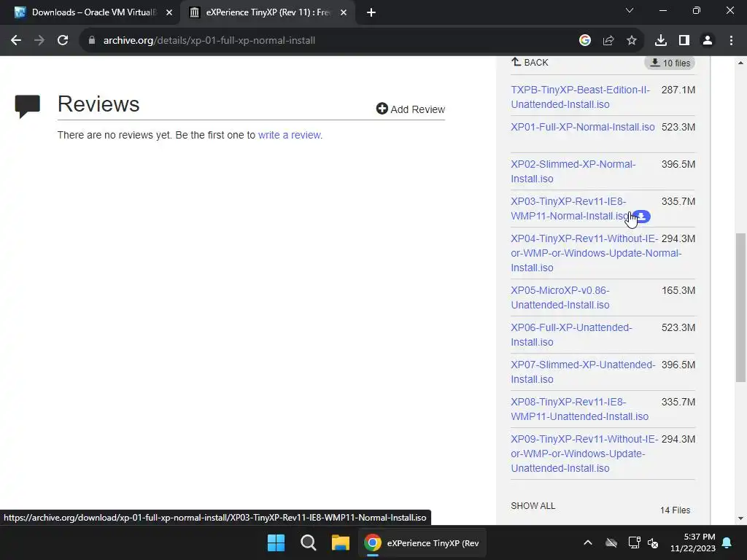Image resolution: width=747 pixels, height=560 pixels.
Task: Switch to Downloads Oracle VM VirtualBox tab
Action: pos(94,12)
